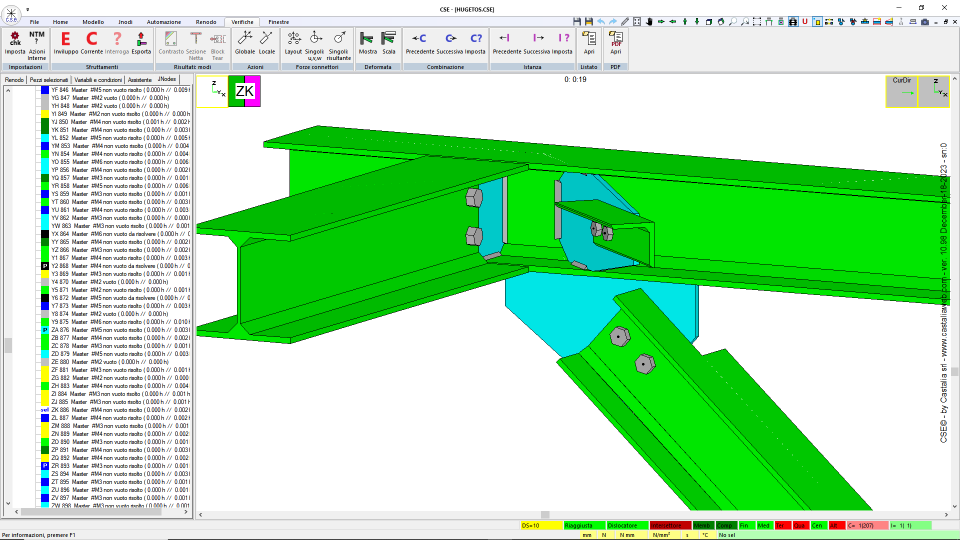This screenshot has height=540, width=960.
Task: Click the fit-all extents icon
Action: point(637,21)
